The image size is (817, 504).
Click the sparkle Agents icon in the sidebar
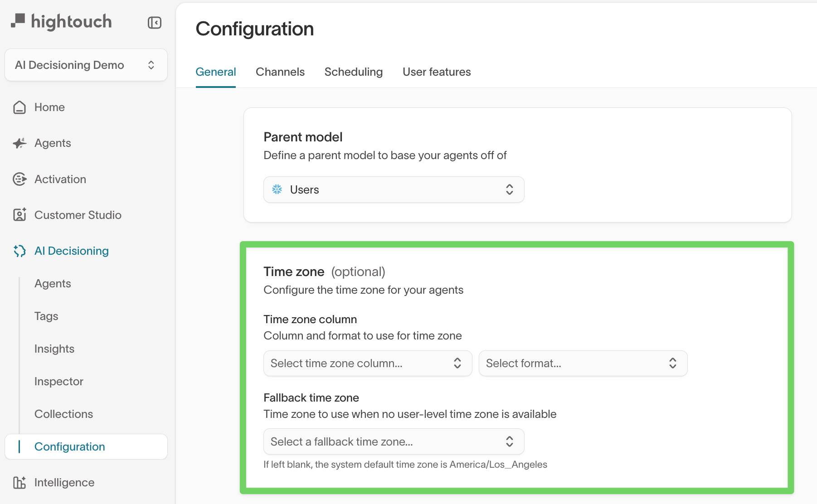coord(19,143)
